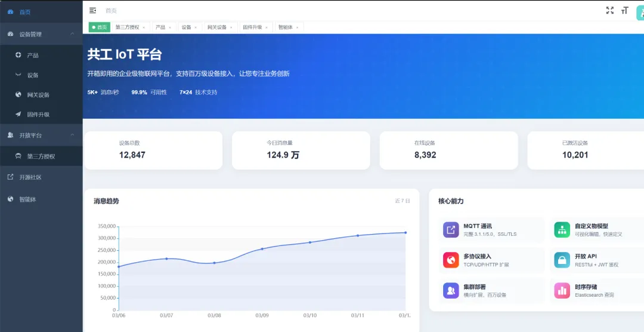The width and height of the screenshot is (644, 332).
Task: Close the 产品 tab
Action: (x=169, y=27)
